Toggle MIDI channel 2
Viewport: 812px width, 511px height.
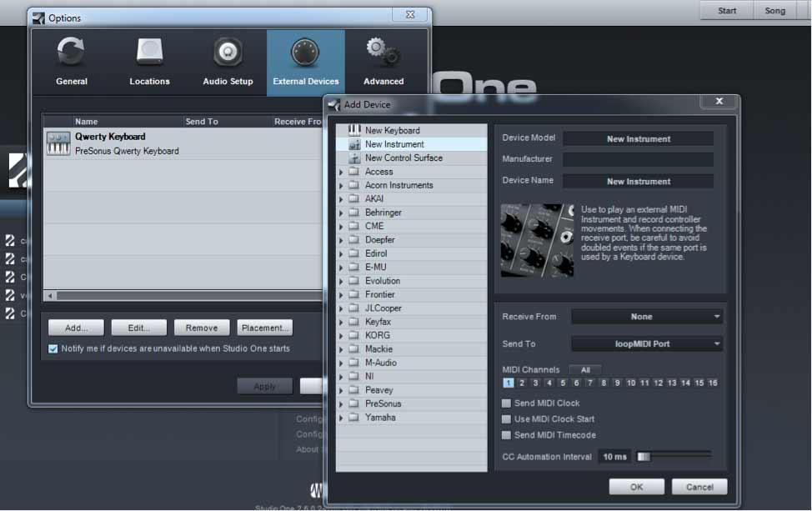(522, 383)
